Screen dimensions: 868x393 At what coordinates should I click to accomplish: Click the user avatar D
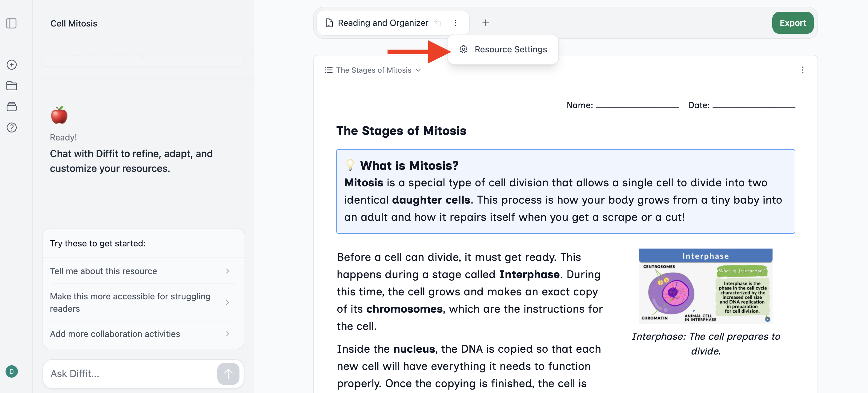pyautogui.click(x=11, y=371)
